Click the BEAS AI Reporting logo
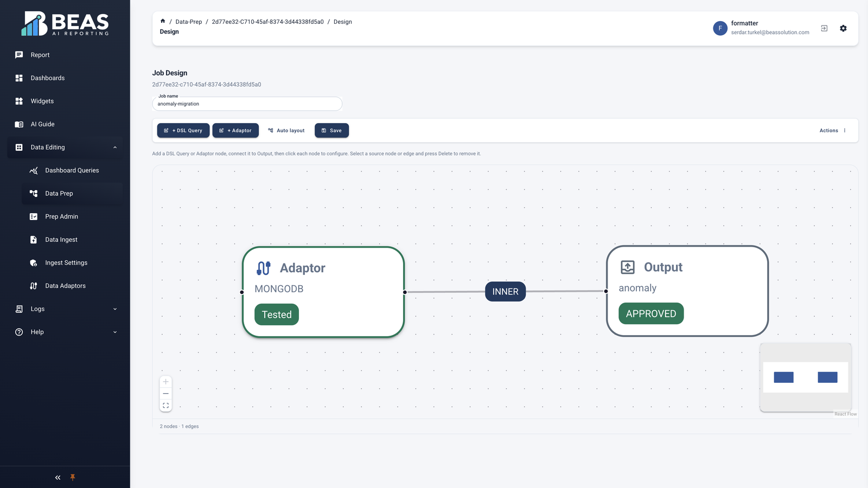This screenshot has height=488, width=868. (65, 24)
